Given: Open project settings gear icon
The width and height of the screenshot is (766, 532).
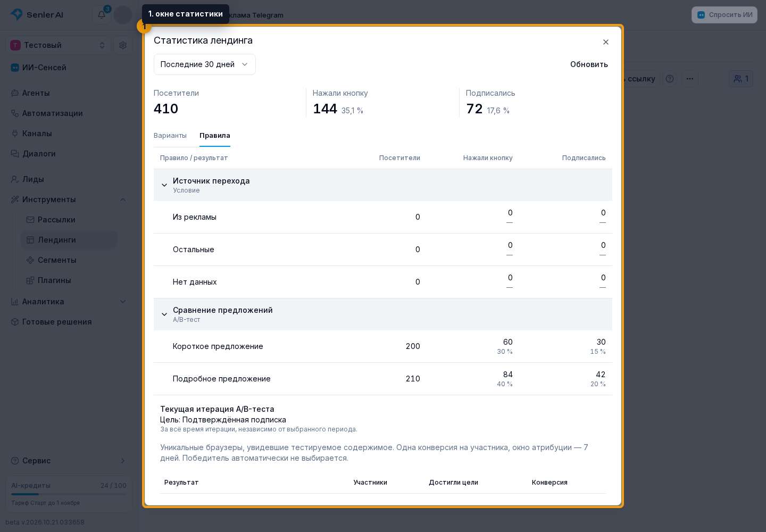Looking at the screenshot, I should (123, 45).
